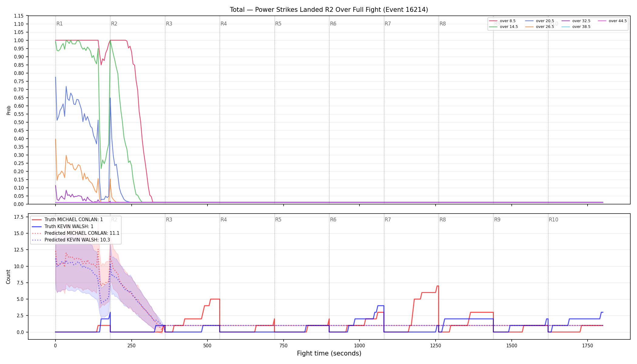Click the '0.00' tick on Prob axis
Image resolution: width=637 pixels, height=364 pixels.
pos(19,204)
